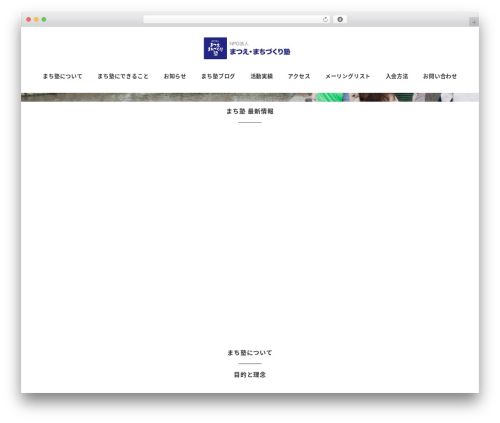Click the header banner photo strip

pos(250,97)
